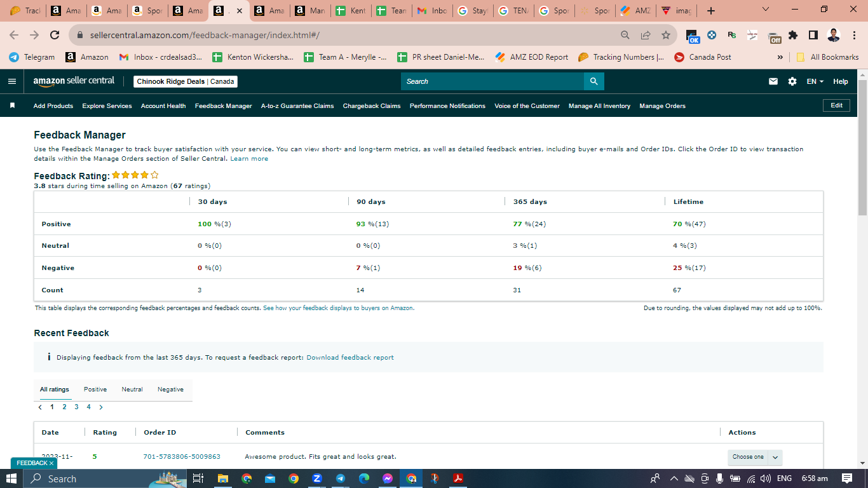This screenshot has height=488, width=868.
Task: Open order ID 701-5783806-5009863
Action: 182,457
